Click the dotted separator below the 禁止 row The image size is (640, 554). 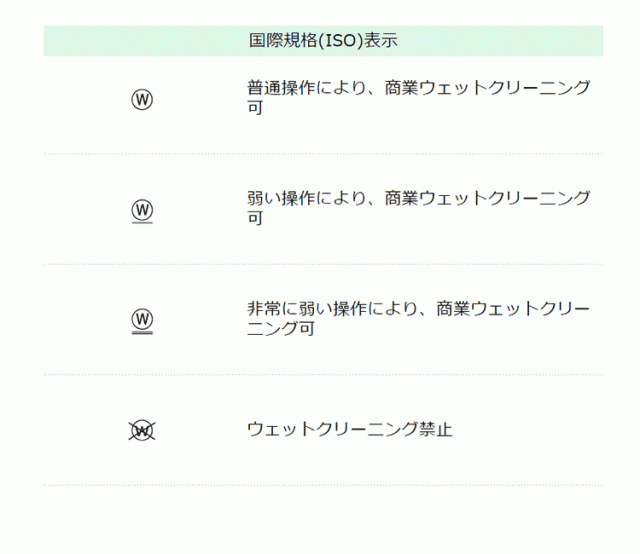coord(323,485)
